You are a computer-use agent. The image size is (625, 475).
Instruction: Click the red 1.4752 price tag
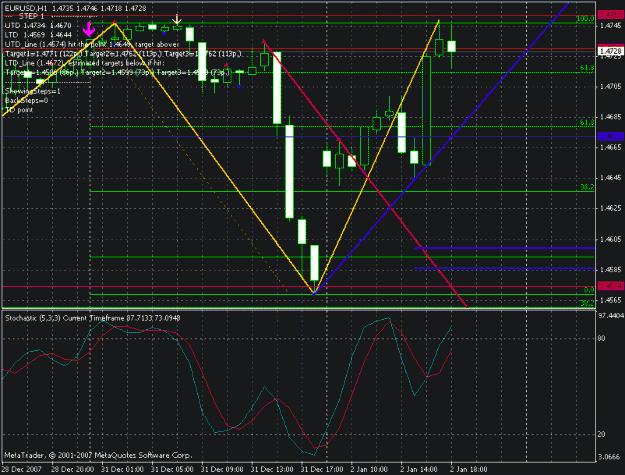point(610,14)
